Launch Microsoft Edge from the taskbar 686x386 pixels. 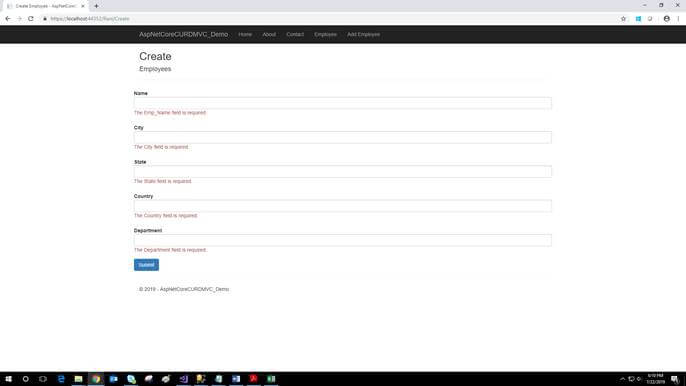[x=61, y=379]
